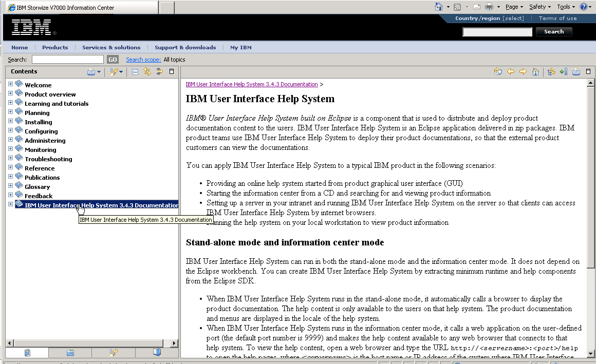The width and height of the screenshot is (596, 364).
Task: Go back to the previous topic
Action: pyautogui.click(x=511, y=71)
